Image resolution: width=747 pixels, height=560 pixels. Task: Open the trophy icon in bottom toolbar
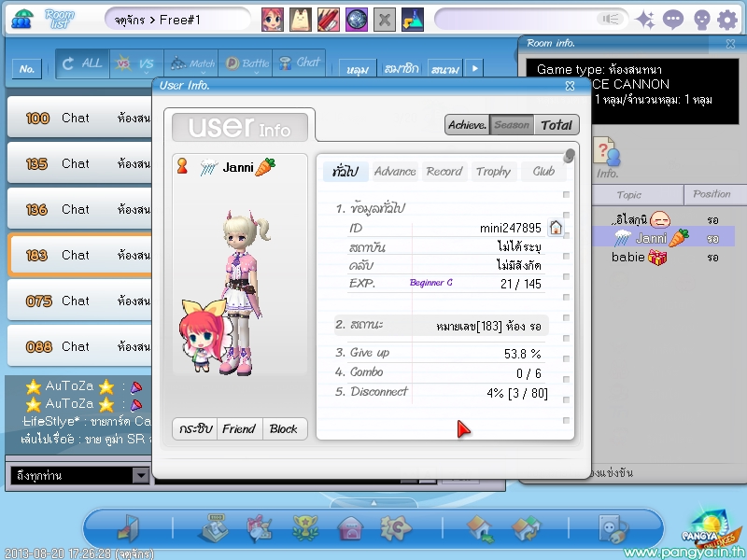[305, 528]
